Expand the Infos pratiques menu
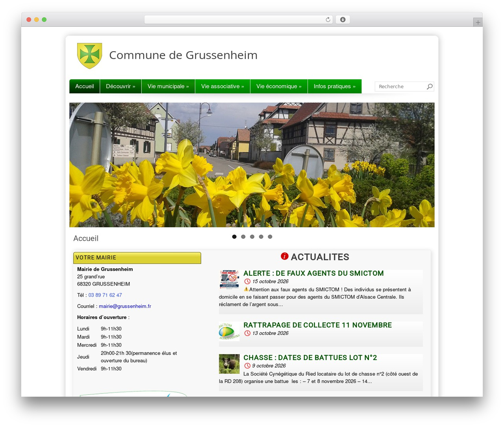Viewport: 504px width, 427px height. (x=335, y=86)
